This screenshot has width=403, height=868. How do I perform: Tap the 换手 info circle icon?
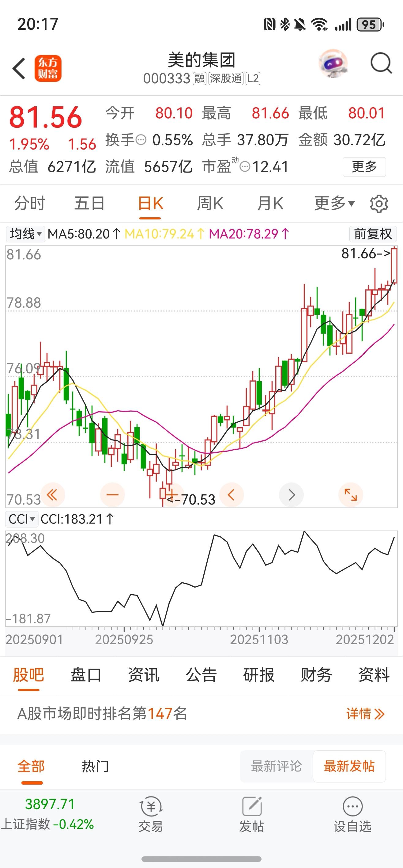coord(141,139)
